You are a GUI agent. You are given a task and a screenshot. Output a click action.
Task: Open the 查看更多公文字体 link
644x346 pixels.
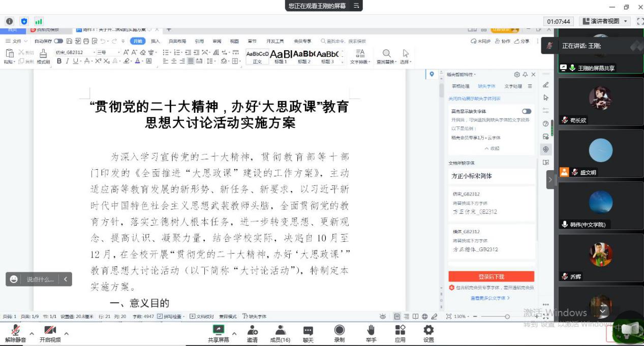(x=489, y=298)
